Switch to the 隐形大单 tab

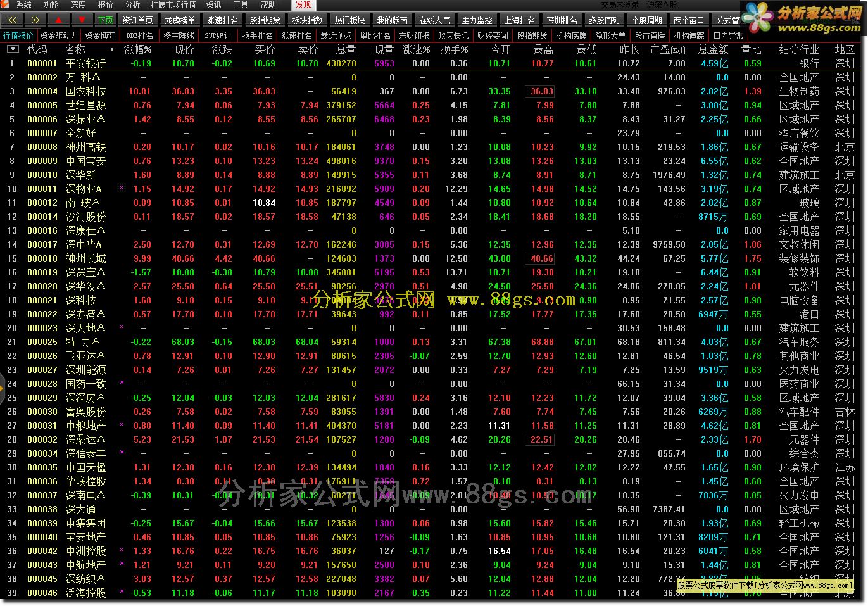click(611, 35)
